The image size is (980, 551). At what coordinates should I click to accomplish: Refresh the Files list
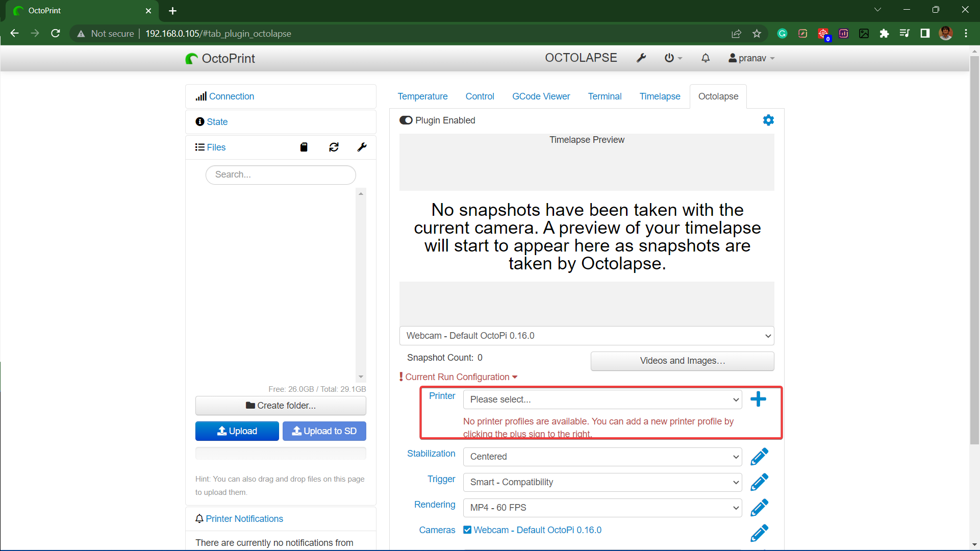point(334,147)
